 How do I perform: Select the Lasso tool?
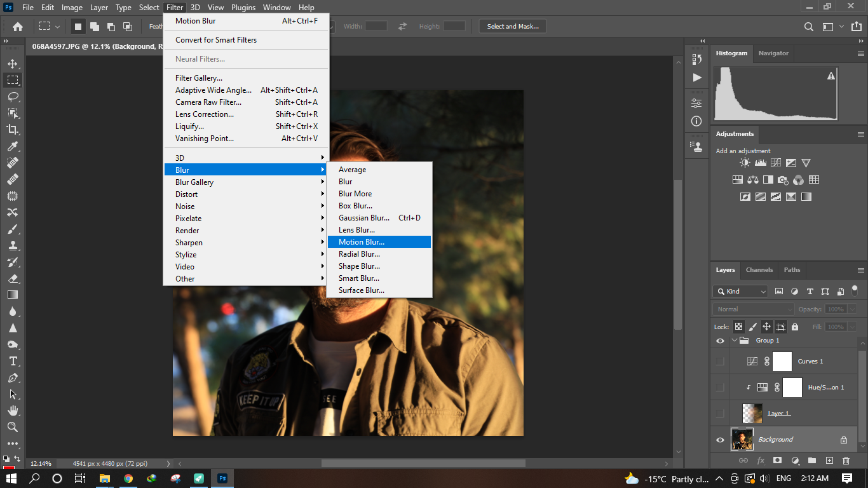click(x=12, y=97)
